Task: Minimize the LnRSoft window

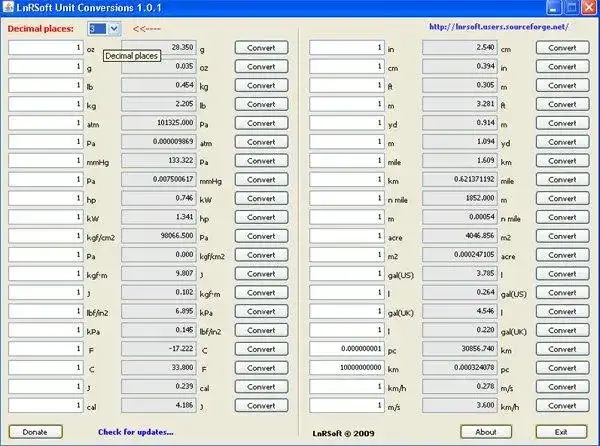Action: point(554,8)
